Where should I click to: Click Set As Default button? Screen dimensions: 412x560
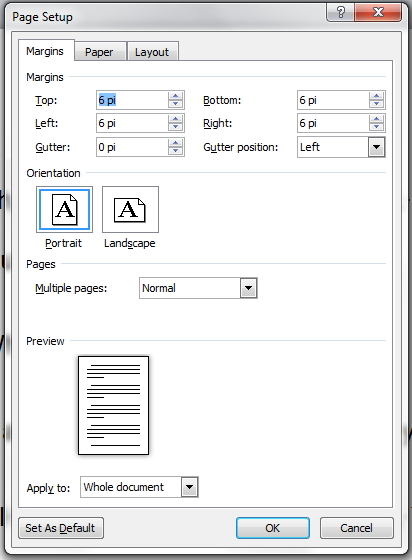pyautogui.click(x=61, y=528)
